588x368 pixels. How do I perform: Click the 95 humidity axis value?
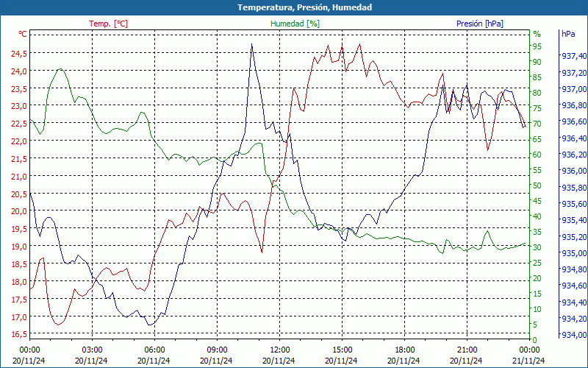tap(537, 46)
